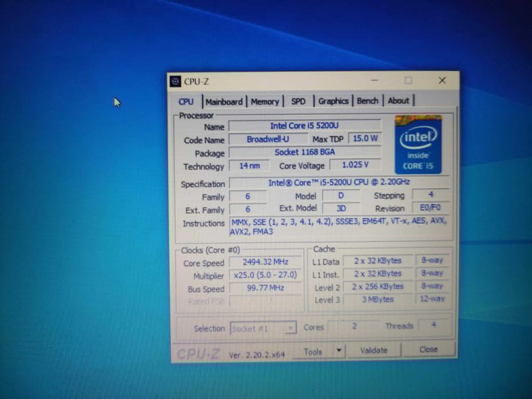Open the Memory tab
Image resolution: width=532 pixels, height=399 pixels.
265,102
